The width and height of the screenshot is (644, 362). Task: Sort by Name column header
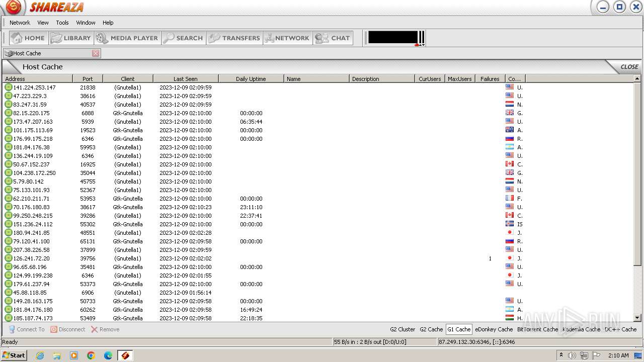point(317,79)
